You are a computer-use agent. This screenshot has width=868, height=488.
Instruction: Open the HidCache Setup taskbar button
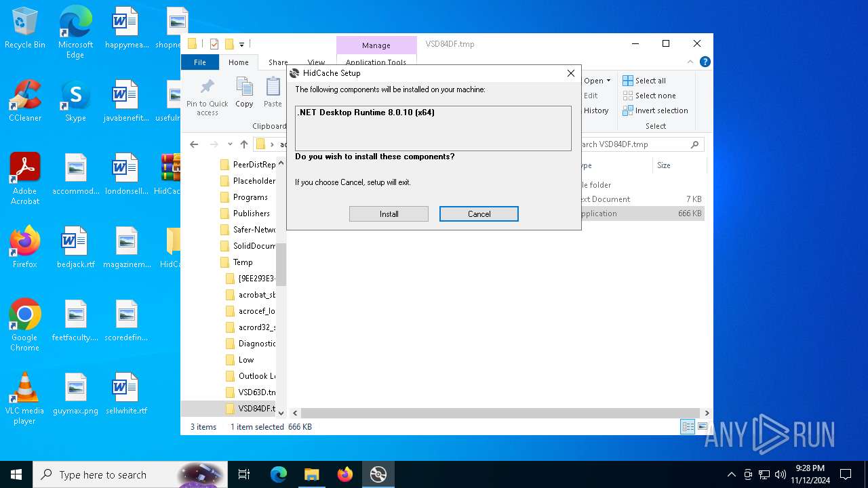click(x=378, y=474)
